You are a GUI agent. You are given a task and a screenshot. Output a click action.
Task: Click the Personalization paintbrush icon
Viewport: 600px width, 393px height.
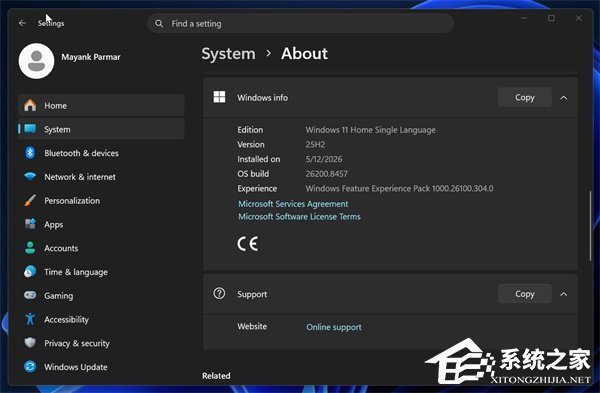30,200
